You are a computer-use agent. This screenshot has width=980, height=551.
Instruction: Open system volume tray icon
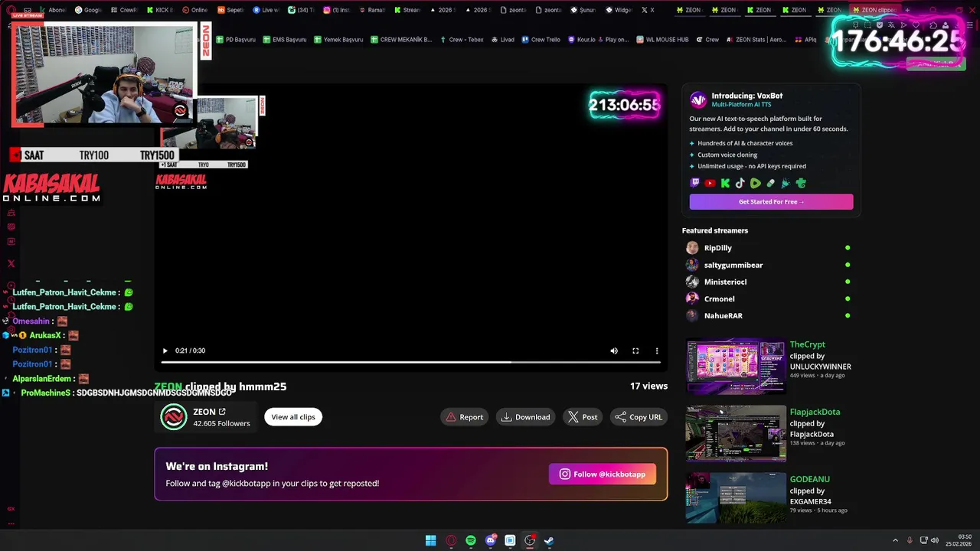click(935, 541)
